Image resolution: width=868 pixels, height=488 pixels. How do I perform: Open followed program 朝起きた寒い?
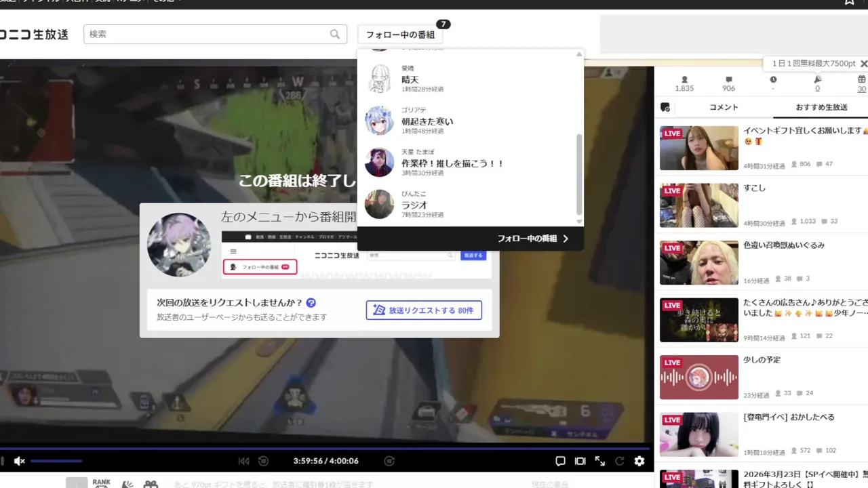(x=427, y=122)
